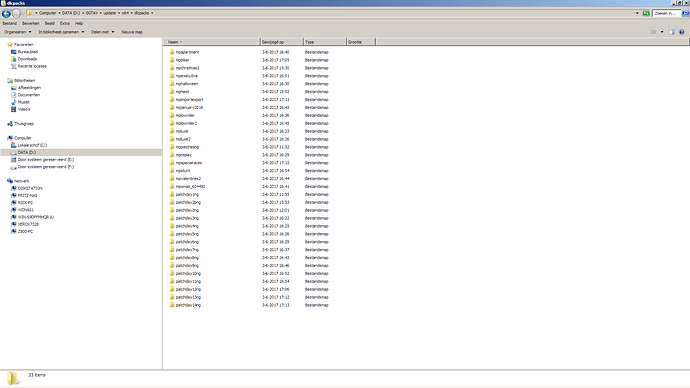Open the address bar history dropdown
This screenshot has height=388, width=690.
[x=637, y=13]
